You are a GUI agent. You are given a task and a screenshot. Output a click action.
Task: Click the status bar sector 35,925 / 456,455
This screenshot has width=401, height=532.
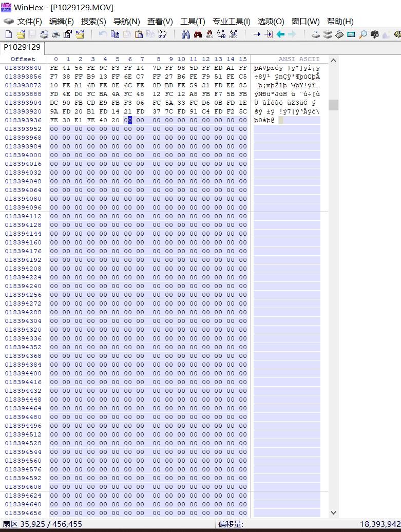43,524
